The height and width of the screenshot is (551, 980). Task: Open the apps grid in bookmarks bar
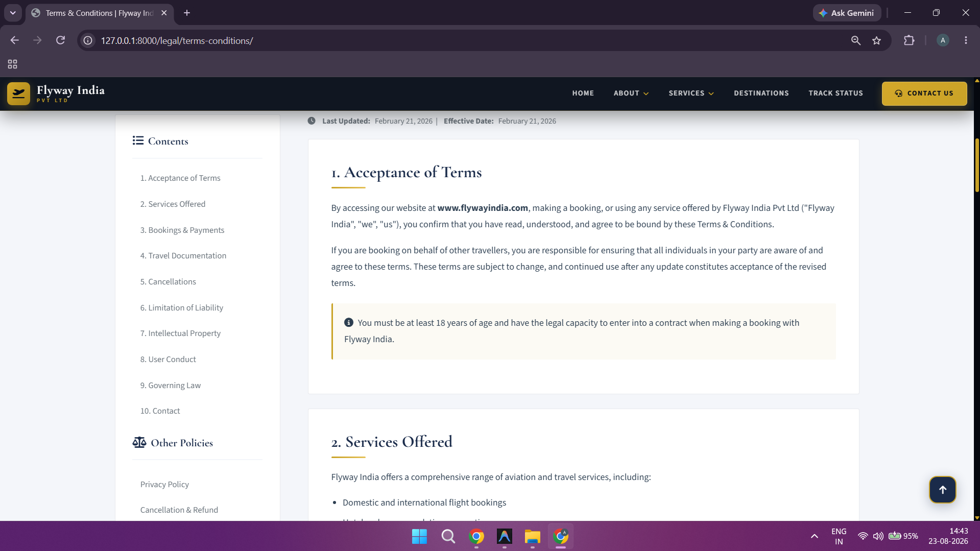[x=12, y=64]
